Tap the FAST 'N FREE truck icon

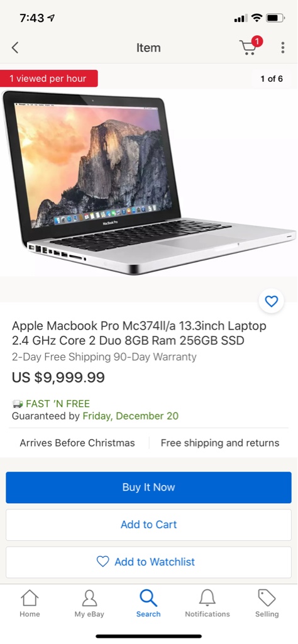click(x=18, y=404)
